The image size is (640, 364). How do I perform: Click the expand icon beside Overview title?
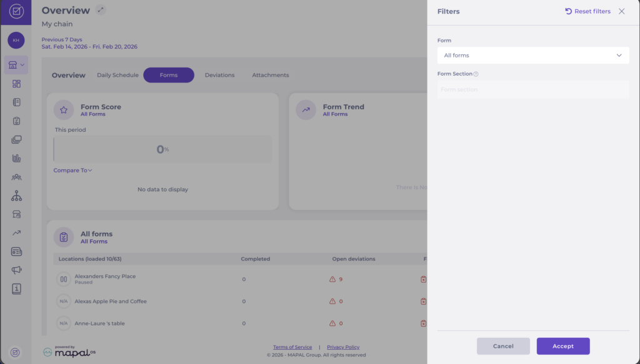pyautogui.click(x=101, y=10)
